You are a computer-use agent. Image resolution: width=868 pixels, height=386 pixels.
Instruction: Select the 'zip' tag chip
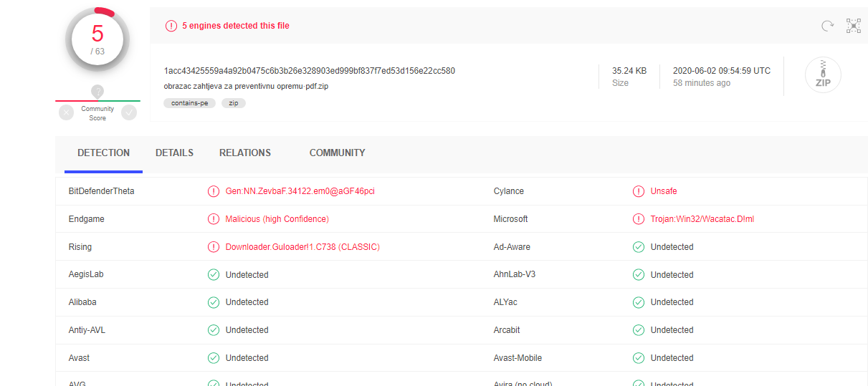click(234, 103)
